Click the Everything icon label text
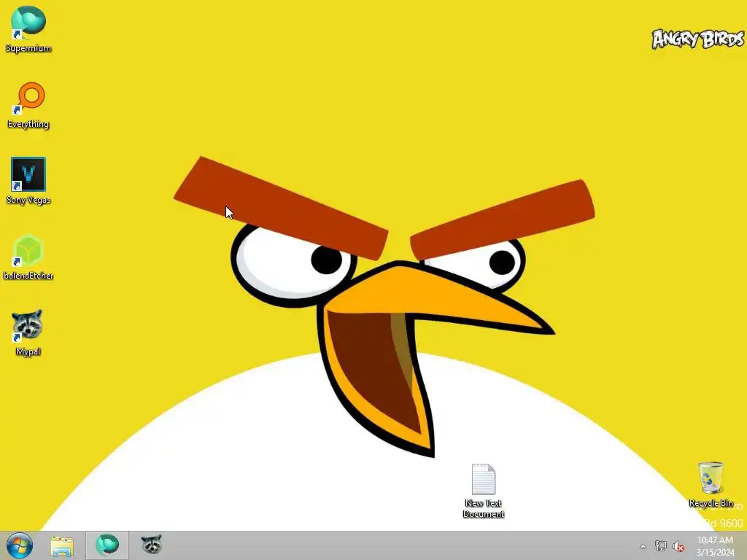 pos(28,124)
